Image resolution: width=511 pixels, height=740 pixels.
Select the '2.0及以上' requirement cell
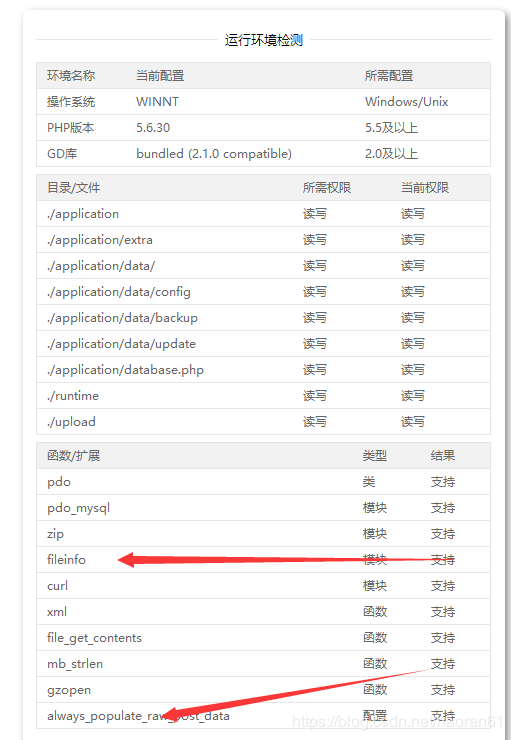pos(391,153)
